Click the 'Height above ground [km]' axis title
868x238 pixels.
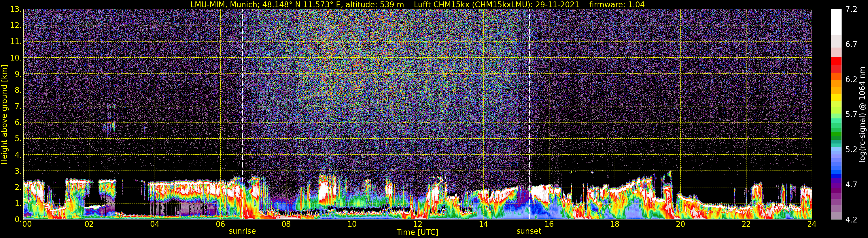pyautogui.click(x=4, y=115)
